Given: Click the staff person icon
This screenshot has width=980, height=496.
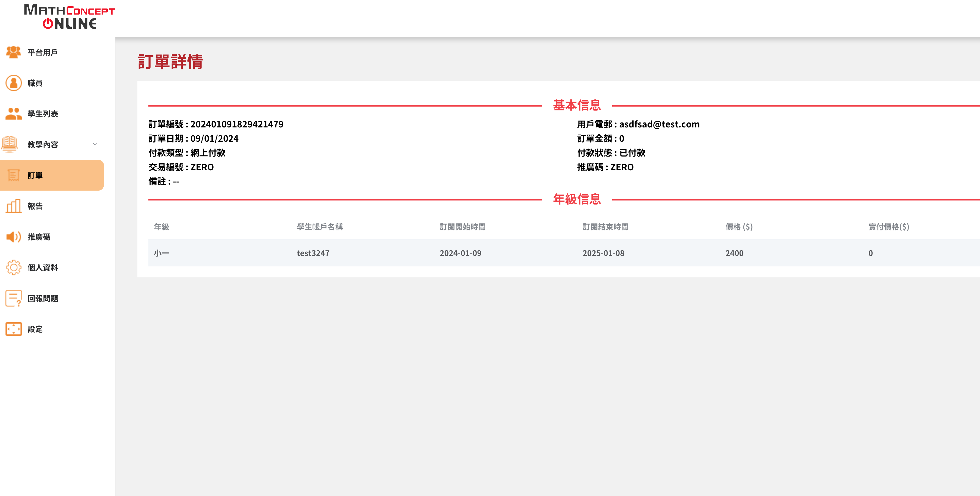Looking at the screenshot, I should point(13,83).
